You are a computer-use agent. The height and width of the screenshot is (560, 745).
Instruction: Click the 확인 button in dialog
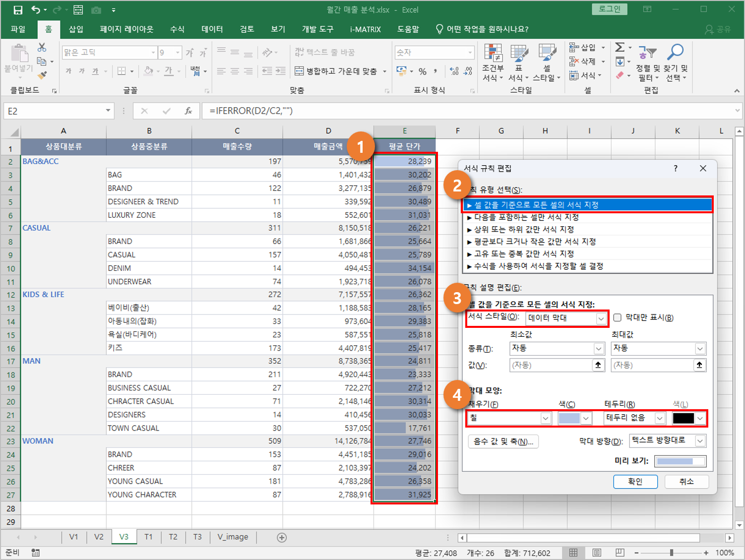pos(635,482)
